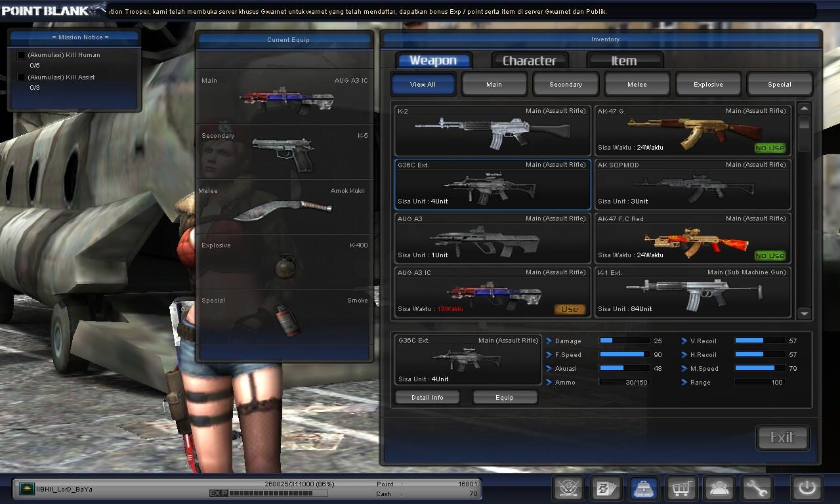Select the K-1 Ext. submachine gun item
Viewport: 840px width, 504px height.
pos(692,291)
